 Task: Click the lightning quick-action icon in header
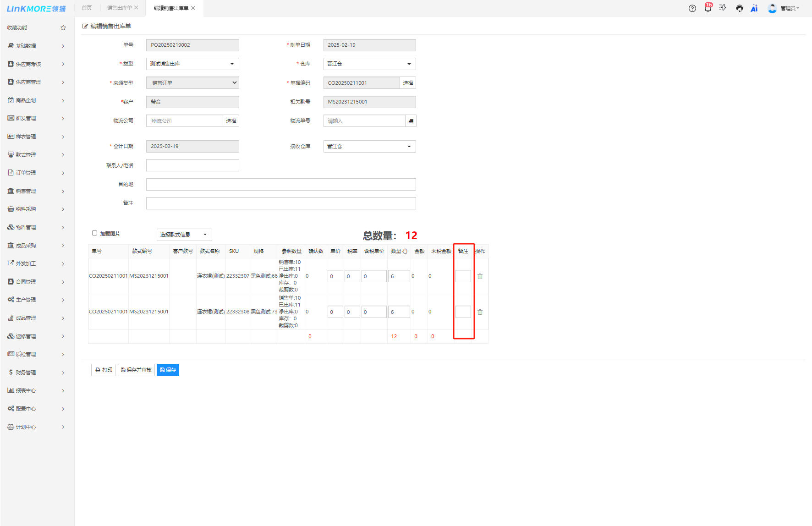click(723, 8)
